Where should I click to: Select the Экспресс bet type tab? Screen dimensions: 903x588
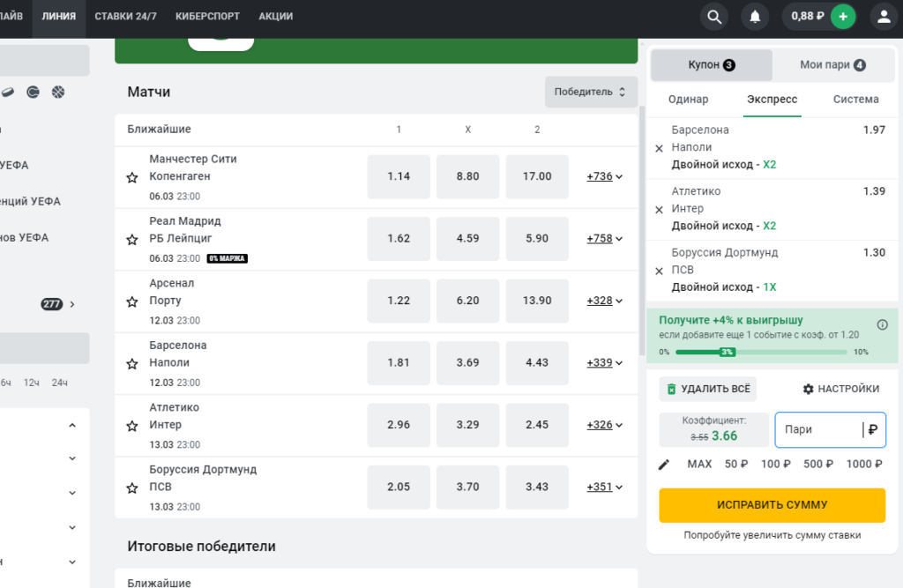coord(772,100)
